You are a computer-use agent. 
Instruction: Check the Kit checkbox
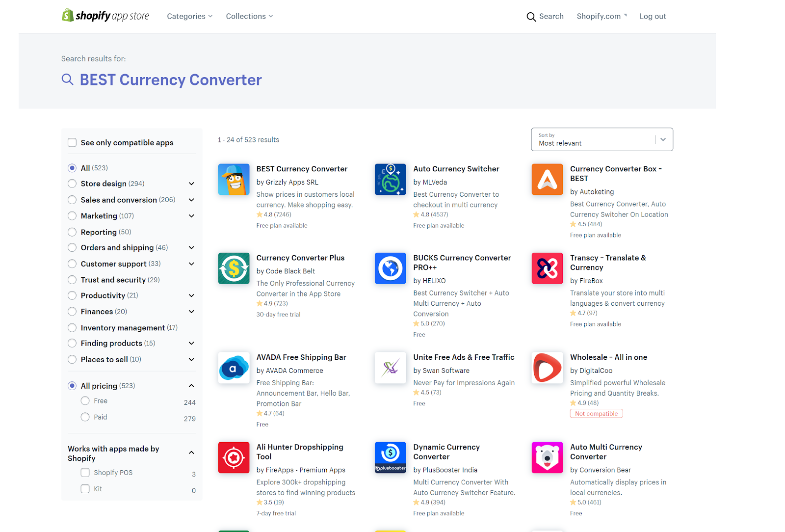coord(85,489)
